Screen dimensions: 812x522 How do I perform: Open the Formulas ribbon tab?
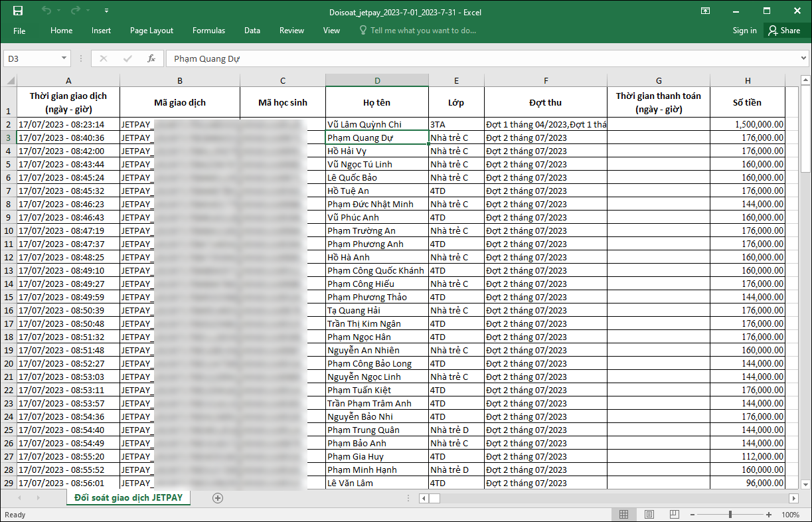pos(208,31)
